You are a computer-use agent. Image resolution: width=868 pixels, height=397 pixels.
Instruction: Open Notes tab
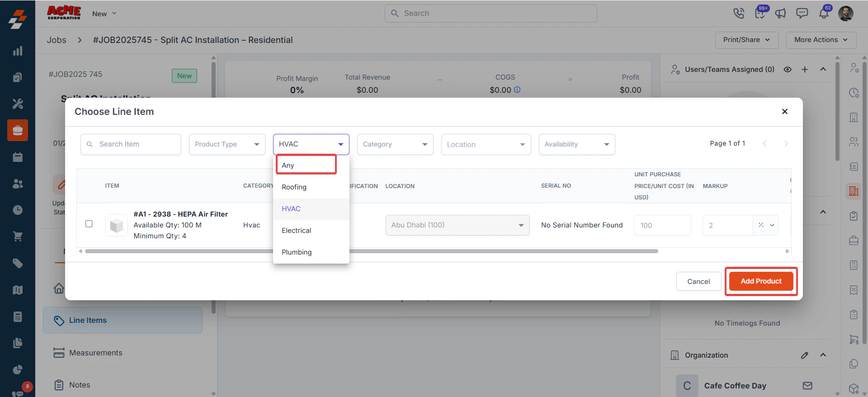coord(123,385)
